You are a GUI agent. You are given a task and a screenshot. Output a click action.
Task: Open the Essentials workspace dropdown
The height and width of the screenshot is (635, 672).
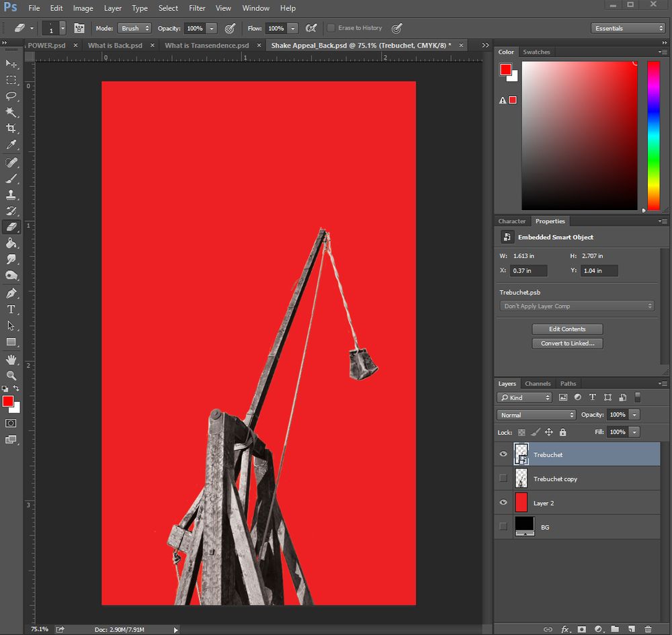click(628, 28)
